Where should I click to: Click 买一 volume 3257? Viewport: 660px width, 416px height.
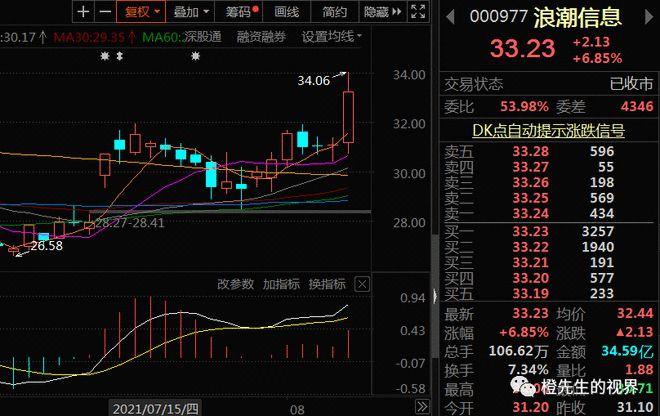(x=598, y=231)
